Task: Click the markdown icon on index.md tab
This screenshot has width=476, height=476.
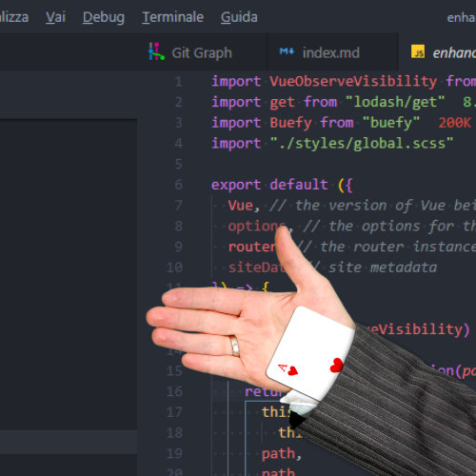Action: pyautogui.click(x=287, y=51)
